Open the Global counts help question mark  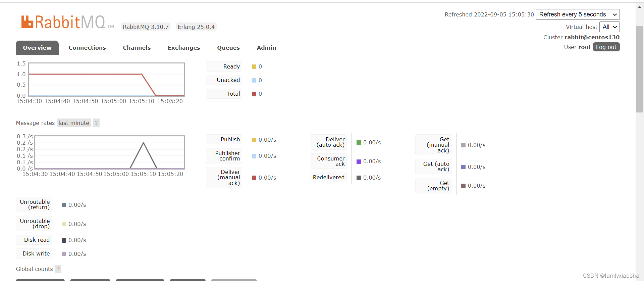58,269
